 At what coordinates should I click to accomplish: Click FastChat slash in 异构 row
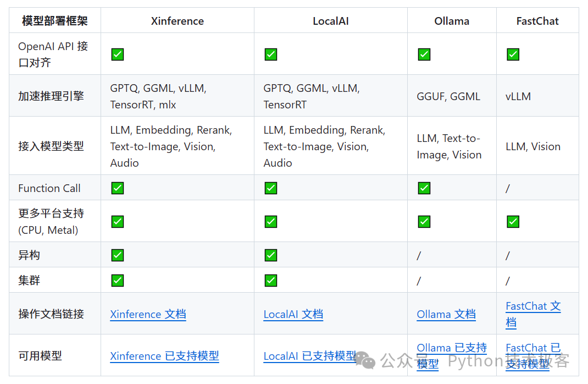pos(508,256)
